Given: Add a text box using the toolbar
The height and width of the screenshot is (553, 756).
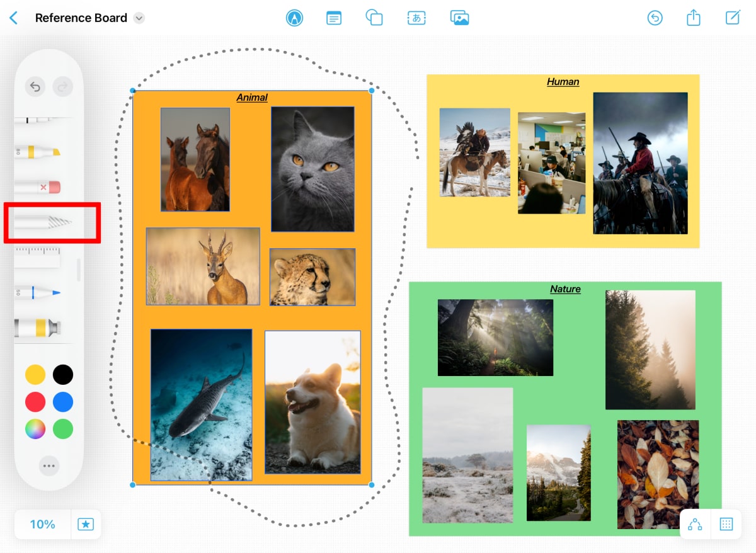Looking at the screenshot, I should point(416,18).
